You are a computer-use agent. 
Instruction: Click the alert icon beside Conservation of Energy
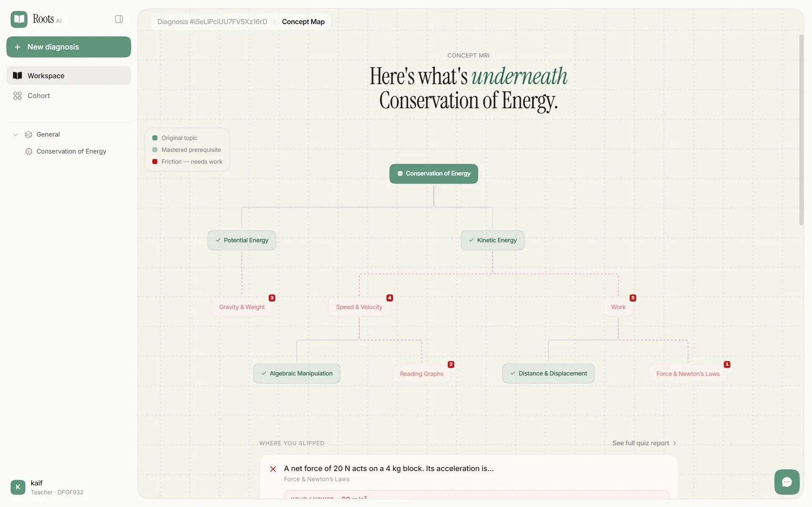(x=29, y=151)
